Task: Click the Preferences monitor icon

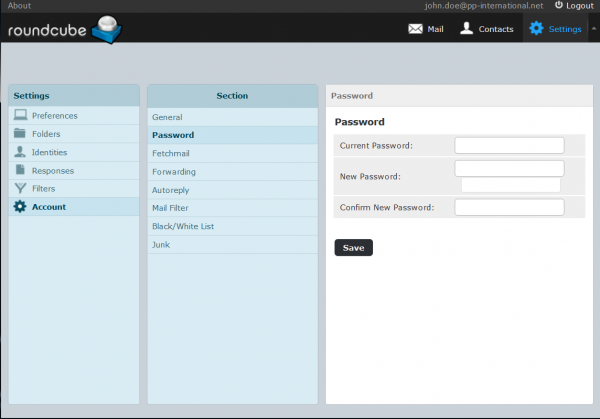Action: click(x=21, y=116)
